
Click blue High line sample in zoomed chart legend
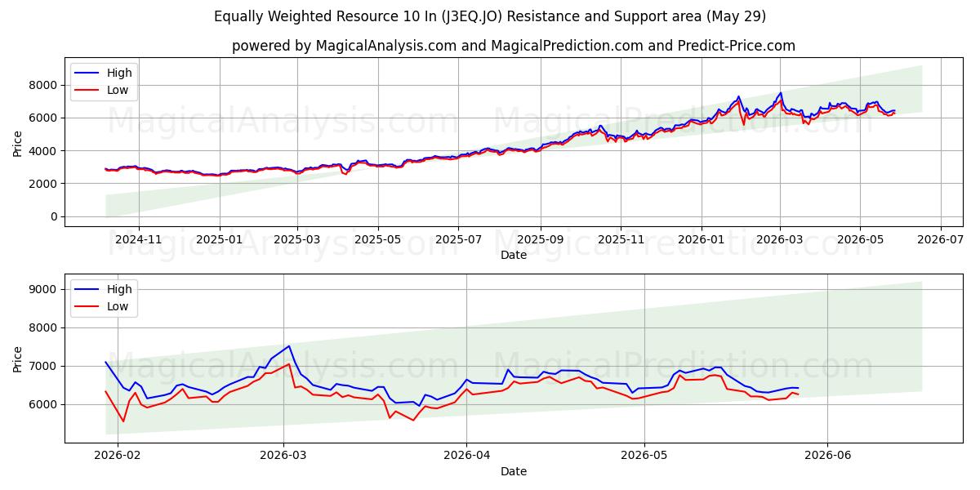tap(87, 290)
